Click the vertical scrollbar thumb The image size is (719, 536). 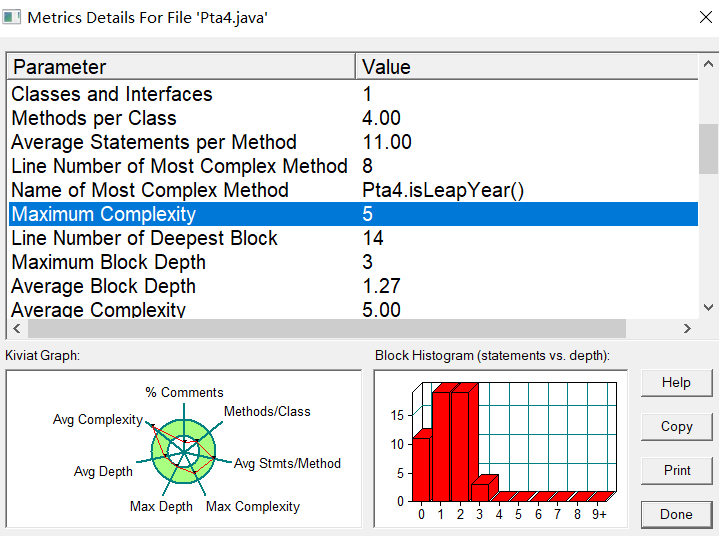tap(708, 149)
